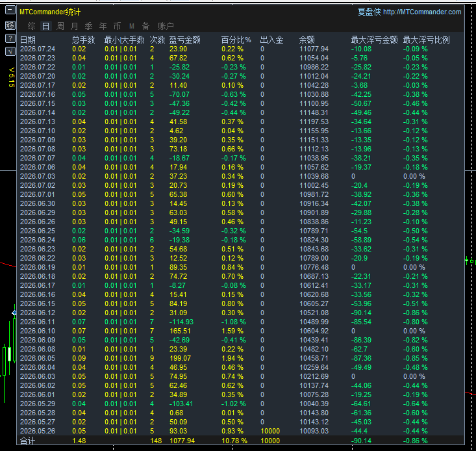Click the 日期 column header

(x=28, y=40)
